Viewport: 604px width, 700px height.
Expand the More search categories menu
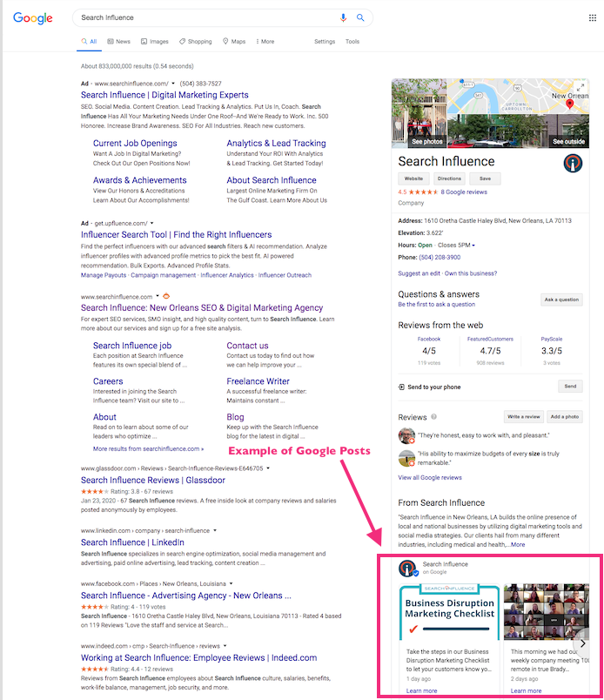(265, 41)
